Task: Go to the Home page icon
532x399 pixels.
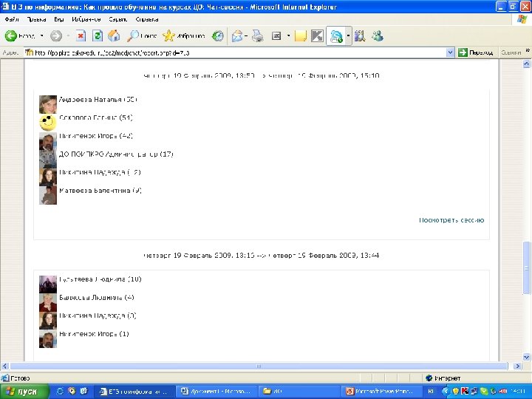Action: tap(114, 35)
